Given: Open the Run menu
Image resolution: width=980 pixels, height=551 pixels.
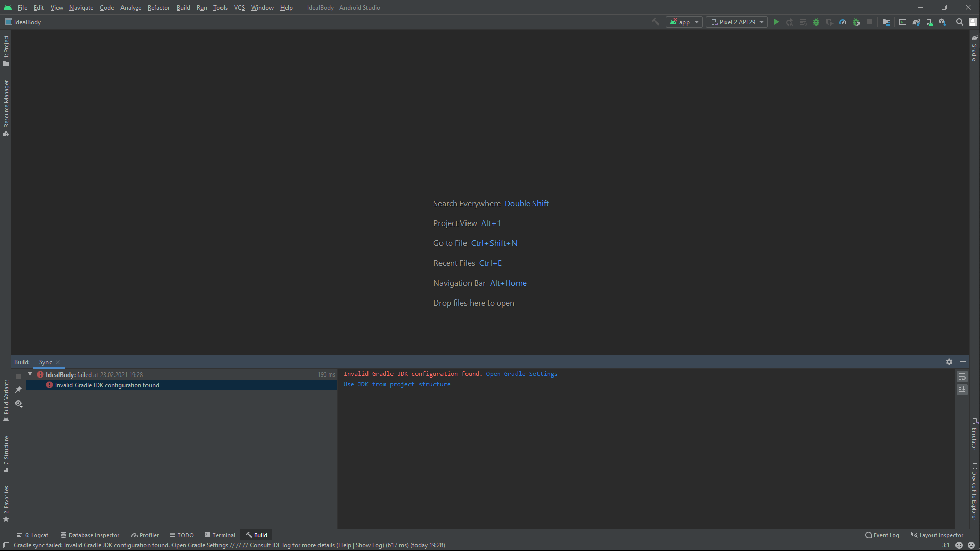Looking at the screenshot, I should click(x=202, y=8).
